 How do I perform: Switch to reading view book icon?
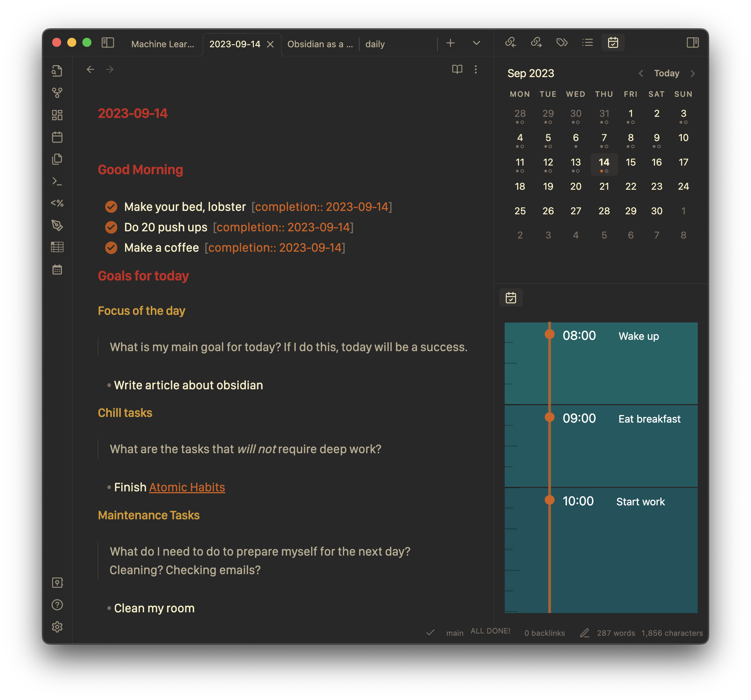click(457, 70)
